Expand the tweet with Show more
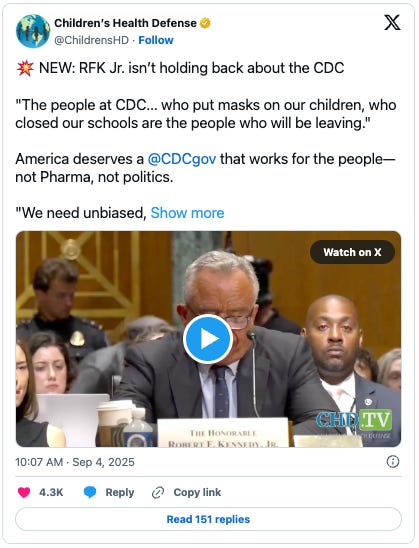Screen dimensions: 419x548 pyautogui.click(x=187, y=213)
